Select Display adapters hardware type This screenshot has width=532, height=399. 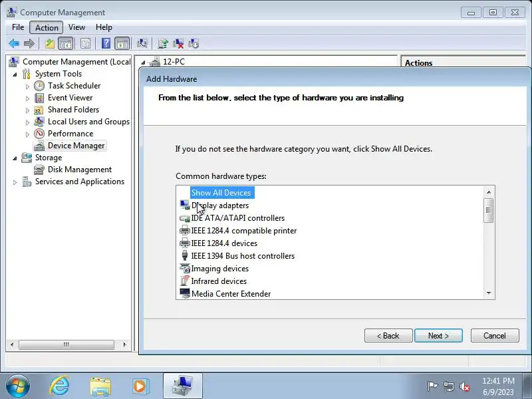pyautogui.click(x=220, y=205)
